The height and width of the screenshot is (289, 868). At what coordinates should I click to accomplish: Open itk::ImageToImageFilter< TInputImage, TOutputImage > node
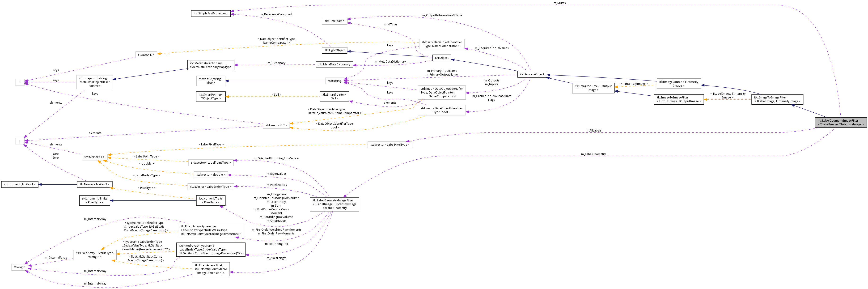point(679,99)
